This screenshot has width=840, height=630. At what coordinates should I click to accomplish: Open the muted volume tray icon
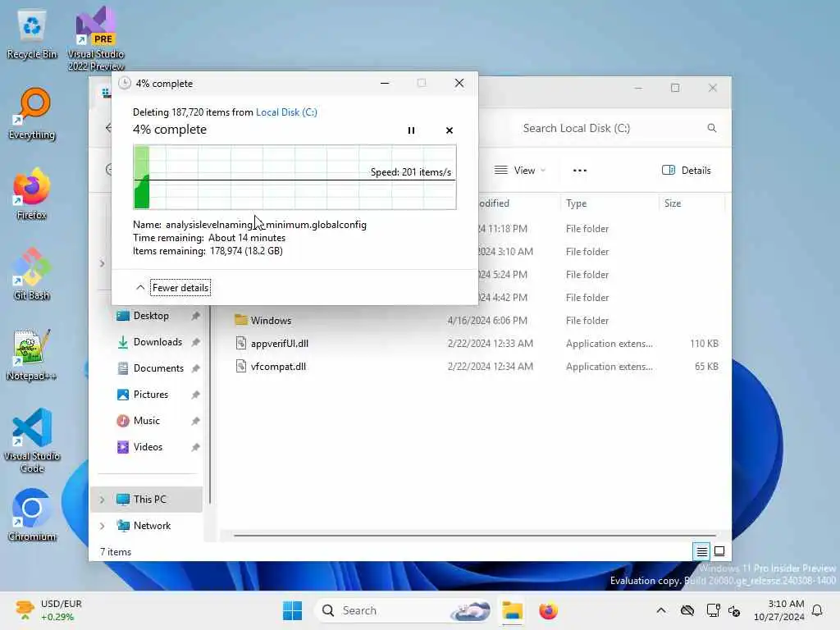coord(734,610)
